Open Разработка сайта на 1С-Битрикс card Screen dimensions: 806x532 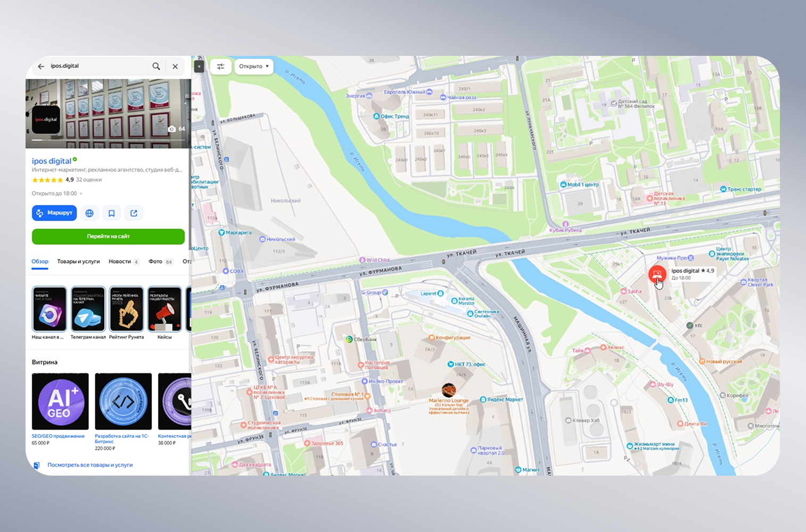pos(123,412)
